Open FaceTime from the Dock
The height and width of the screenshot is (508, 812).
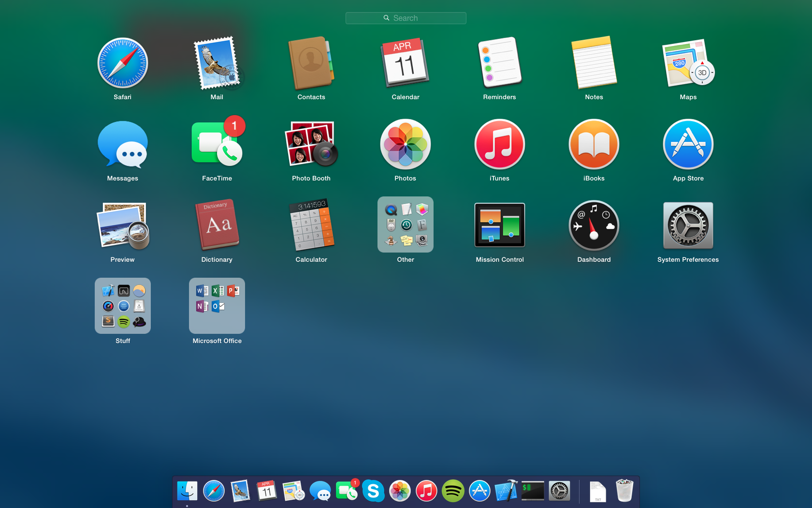coord(347,491)
